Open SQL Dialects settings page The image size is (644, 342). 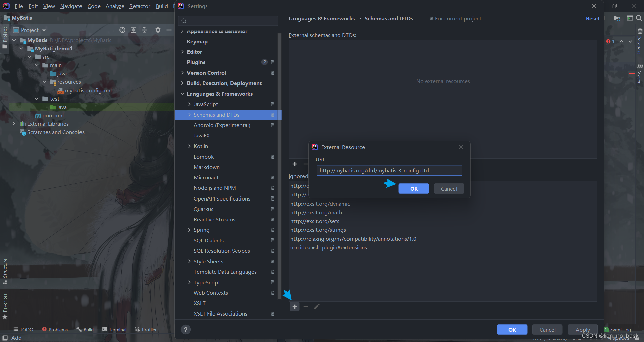[x=209, y=240]
